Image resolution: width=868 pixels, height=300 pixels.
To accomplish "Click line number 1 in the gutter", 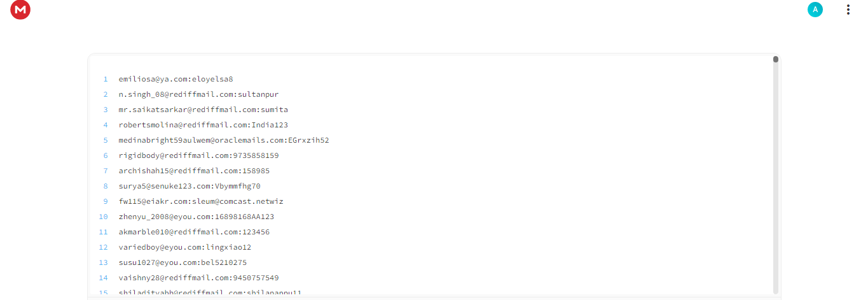I will pos(106,79).
